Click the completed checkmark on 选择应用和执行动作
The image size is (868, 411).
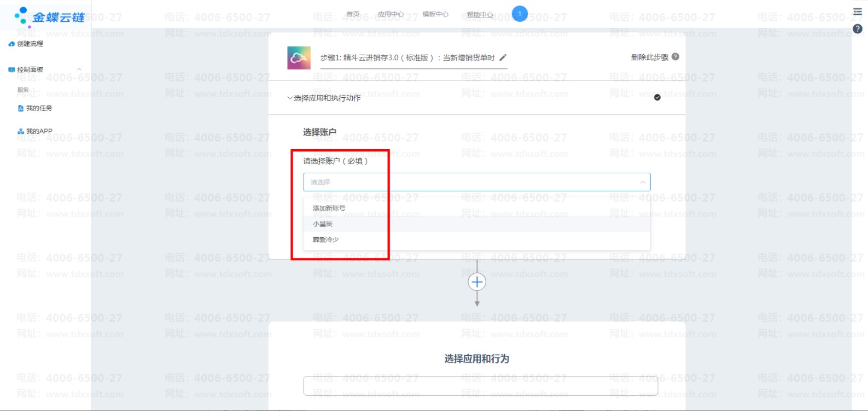point(657,97)
